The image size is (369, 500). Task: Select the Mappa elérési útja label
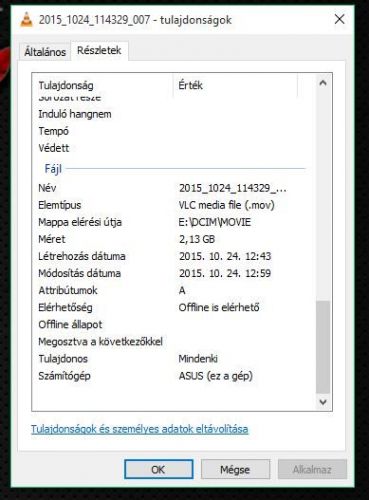click(x=80, y=222)
